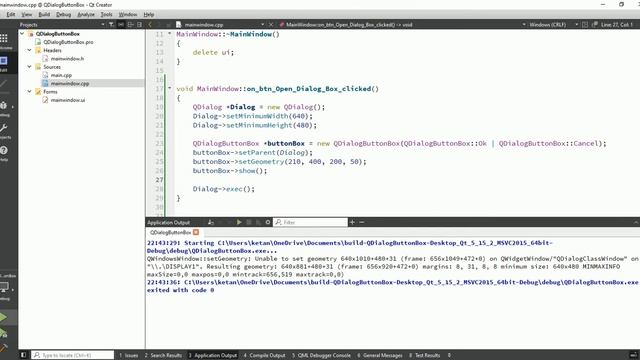This screenshot has height=360, width=640.
Task: Close the Projects side panel
Action: 140,24
